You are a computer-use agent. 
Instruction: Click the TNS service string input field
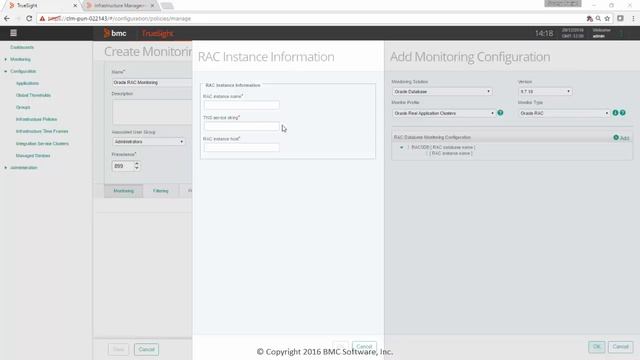point(242,126)
